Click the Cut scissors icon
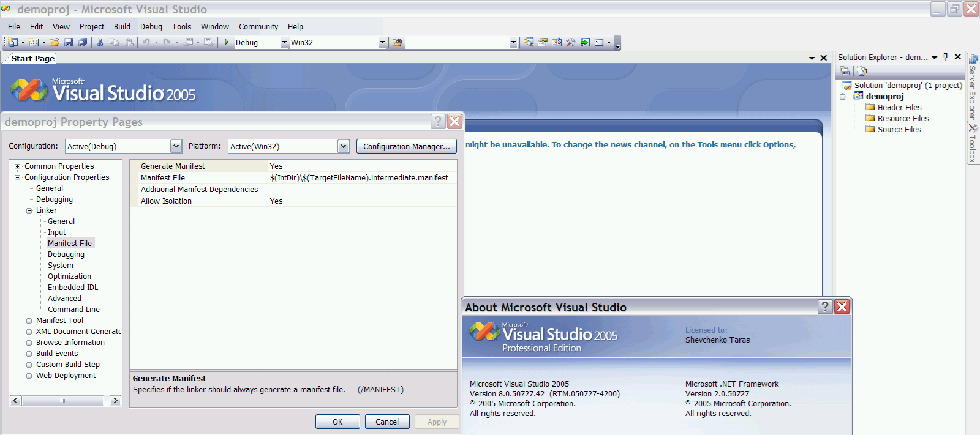This screenshot has width=980, height=435. (x=100, y=42)
